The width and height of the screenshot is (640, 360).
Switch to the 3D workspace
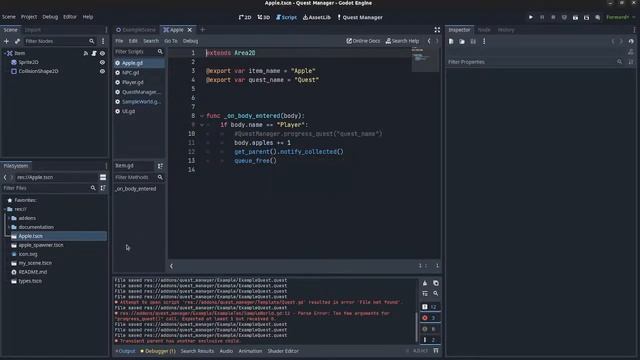point(264,17)
